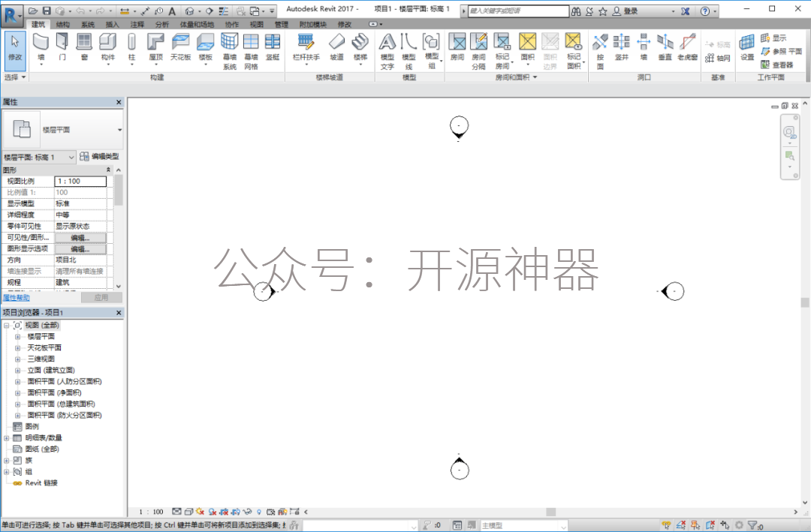Select the Door (门) tool
The width and height of the screenshot is (811, 532).
pos(62,47)
